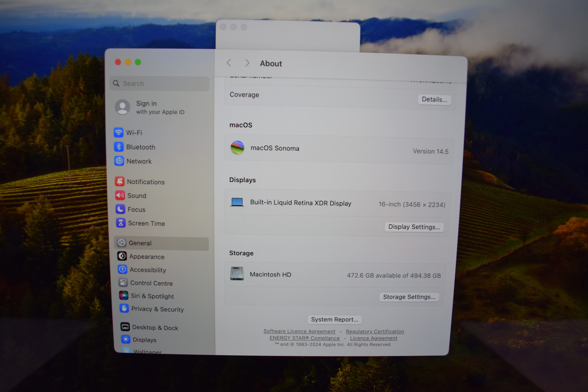Minimize System Settings with yellow button
Screen dimensions: 588x392
(x=128, y=62)
